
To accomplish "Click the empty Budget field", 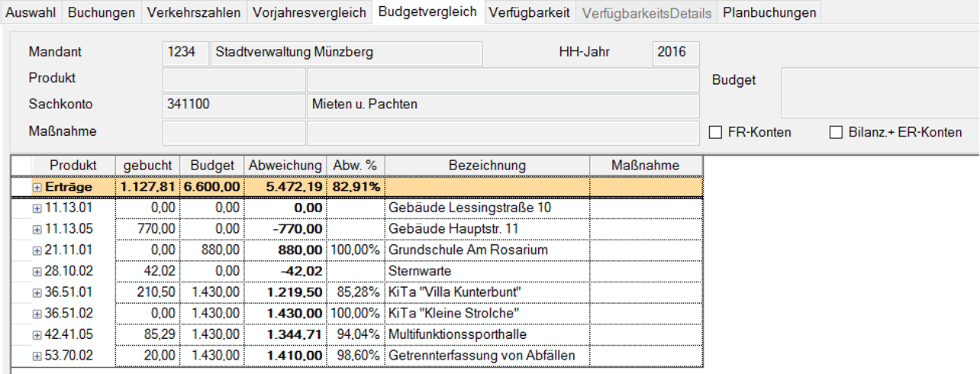I will (879, 92).
